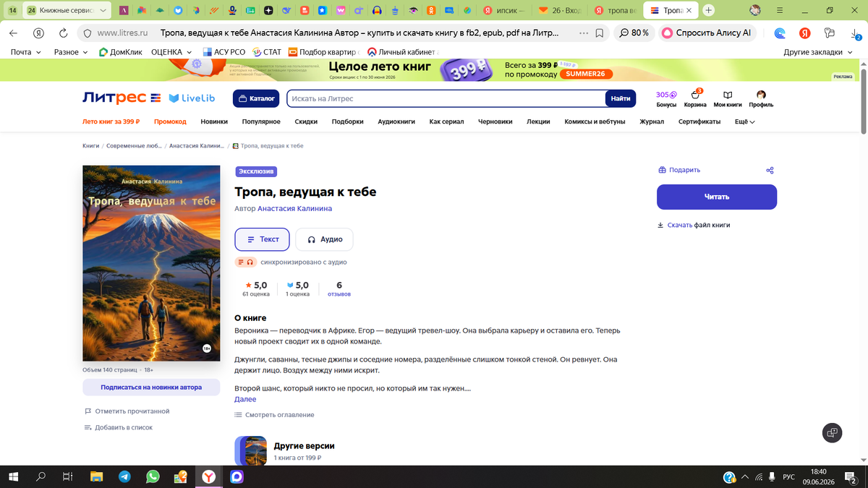Open Telegram from the taskbar
Image resolution: width=868 pixels, height=488 pixels.
[x=124, y=477]
